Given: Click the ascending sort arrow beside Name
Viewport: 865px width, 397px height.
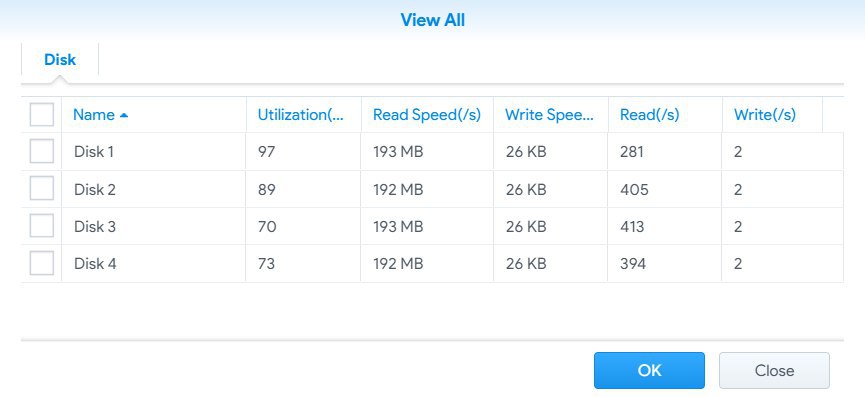Looking at the screenshot, I should pos(124,115).
